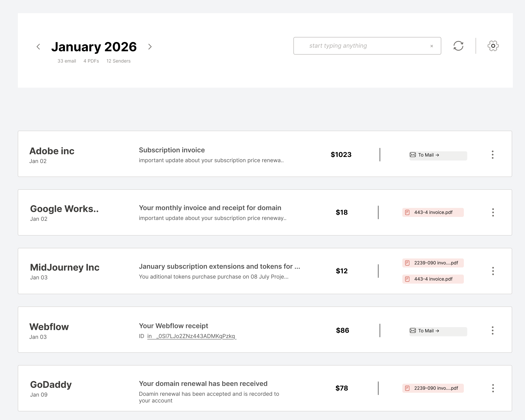Follow the Webflow receipt ID link
This screenshot has height=420, width=525.
(x=192, y=336)
